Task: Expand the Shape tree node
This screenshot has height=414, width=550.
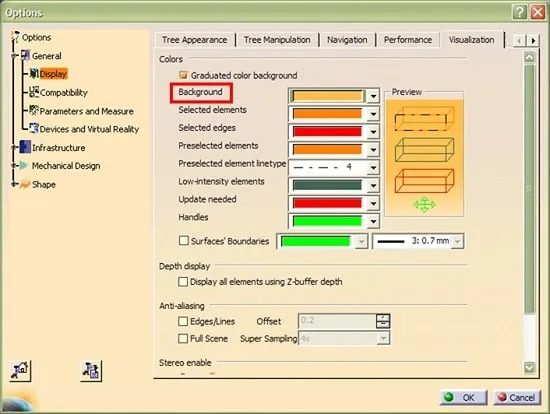Action: pyautogui.click(x=14, y=184)
